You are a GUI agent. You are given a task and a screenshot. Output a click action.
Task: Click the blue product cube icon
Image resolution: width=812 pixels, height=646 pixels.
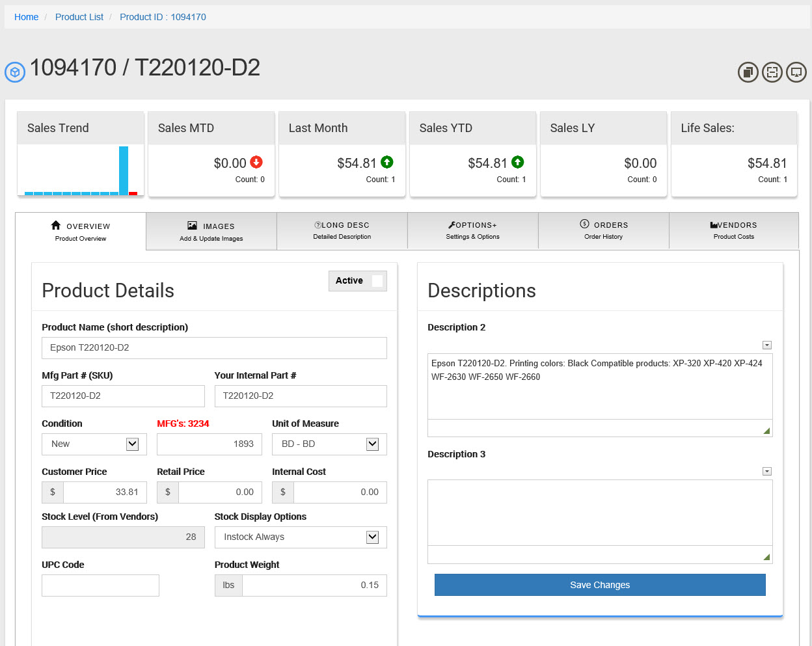pos(15,72)
